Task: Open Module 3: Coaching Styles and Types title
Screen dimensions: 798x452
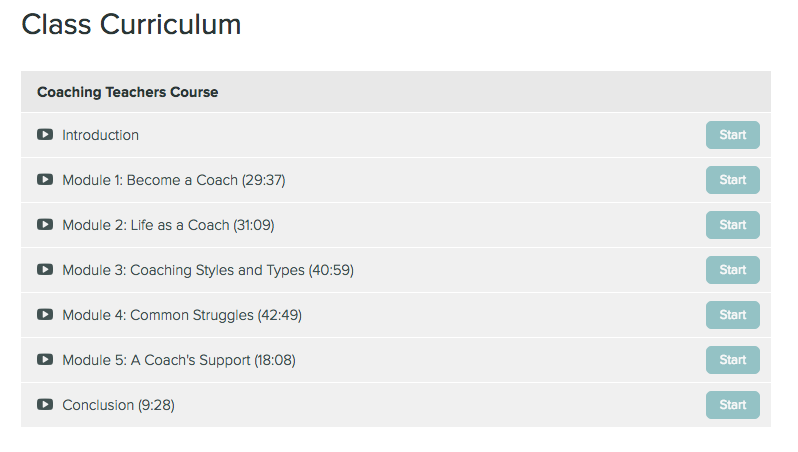Action: coord(208,270)
